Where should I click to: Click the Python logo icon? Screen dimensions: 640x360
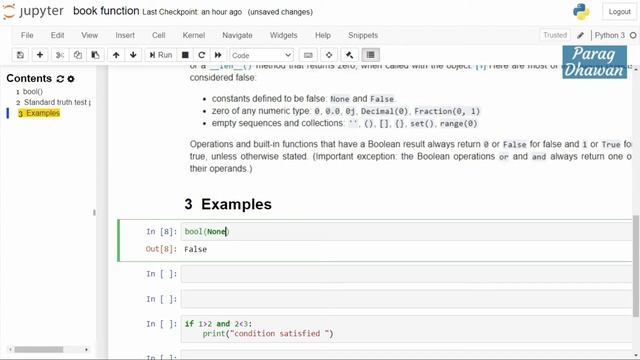click(x=581, y=11)
